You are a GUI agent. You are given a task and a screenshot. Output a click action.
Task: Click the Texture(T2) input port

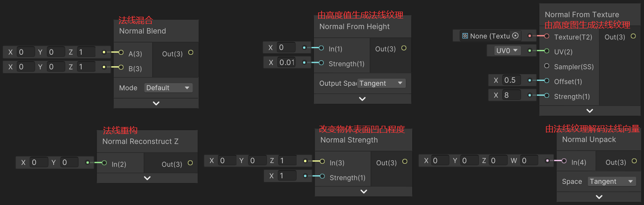[x=547, y=36]
